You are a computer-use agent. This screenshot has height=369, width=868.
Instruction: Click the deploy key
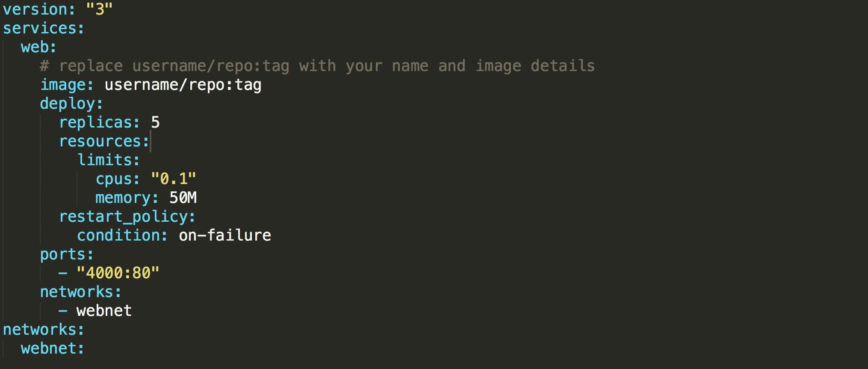[68, 104]
